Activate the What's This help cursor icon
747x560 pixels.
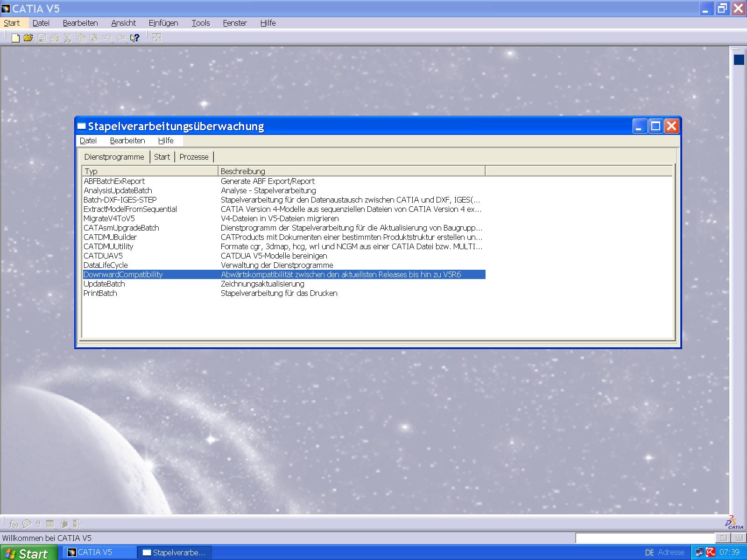tap(135, 38)
